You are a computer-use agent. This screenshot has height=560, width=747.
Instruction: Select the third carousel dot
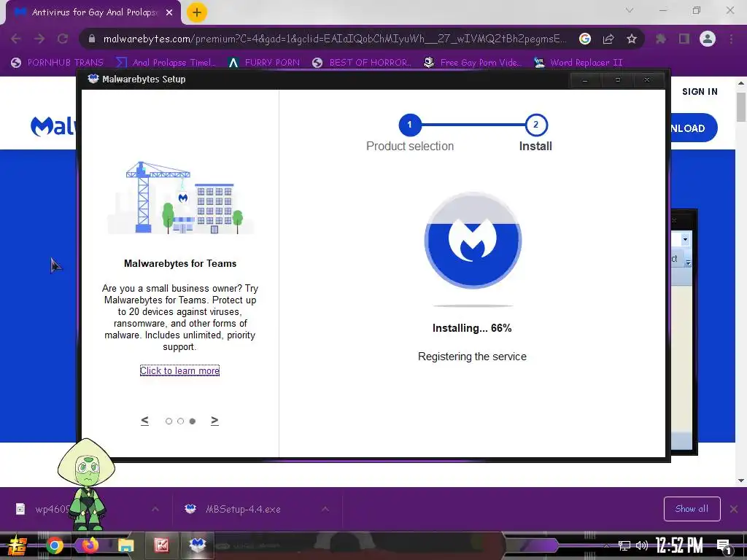[x=193, y=421]
